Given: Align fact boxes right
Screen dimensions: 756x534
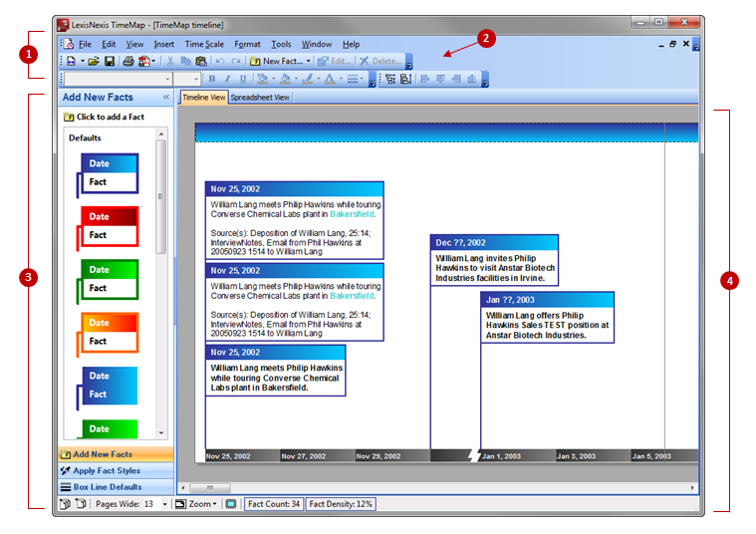Looking at the screenshot, I should [456, 79].
